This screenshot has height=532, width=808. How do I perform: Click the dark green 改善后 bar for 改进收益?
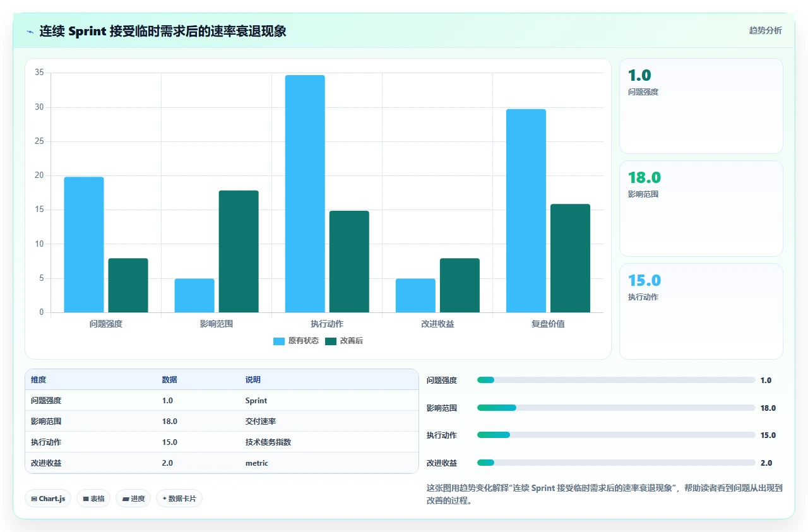click(x=460, y=285)
